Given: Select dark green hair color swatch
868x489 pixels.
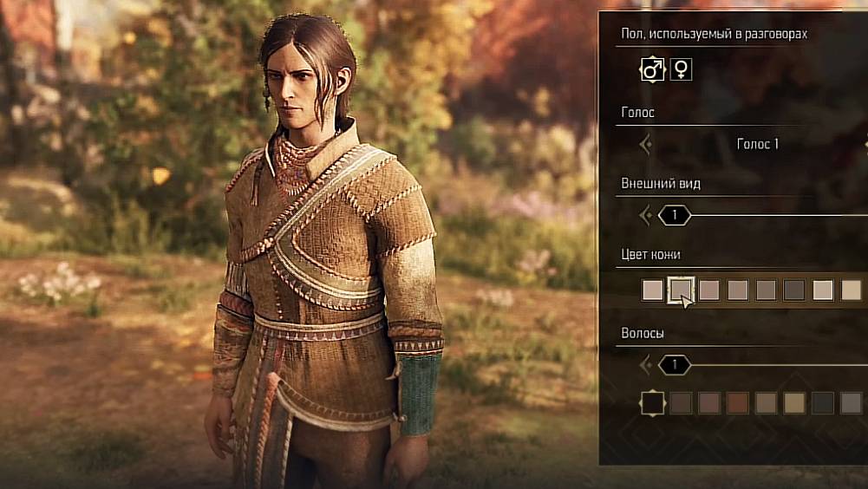Looking at the screenshot, I should coord(823,403).
